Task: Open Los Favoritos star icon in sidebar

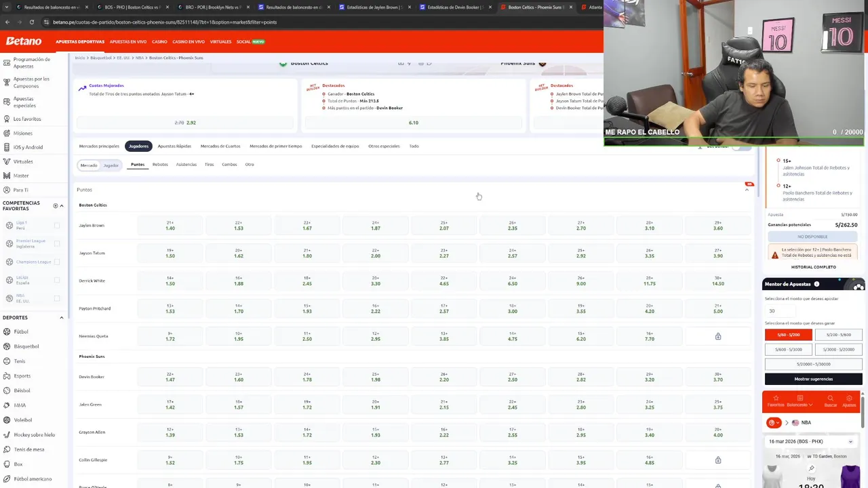Action: click(x=6, y=119)
